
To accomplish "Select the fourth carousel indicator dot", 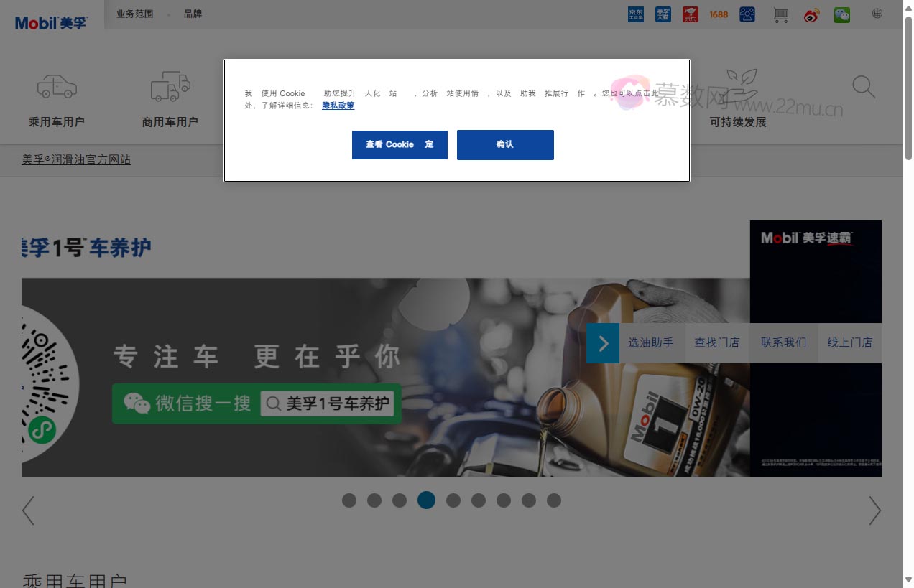I will [426, 500].
